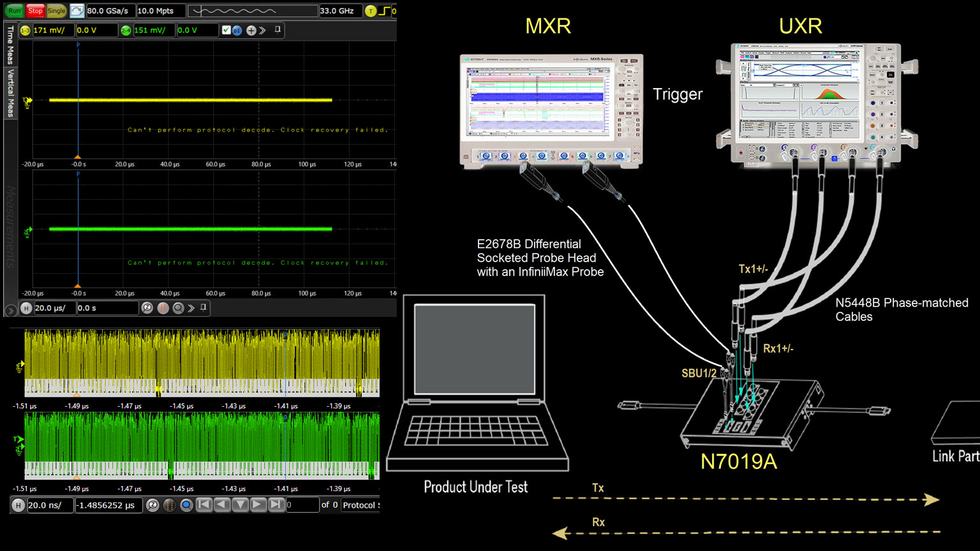Click the add channel plus icon

(x=251, y=31)
